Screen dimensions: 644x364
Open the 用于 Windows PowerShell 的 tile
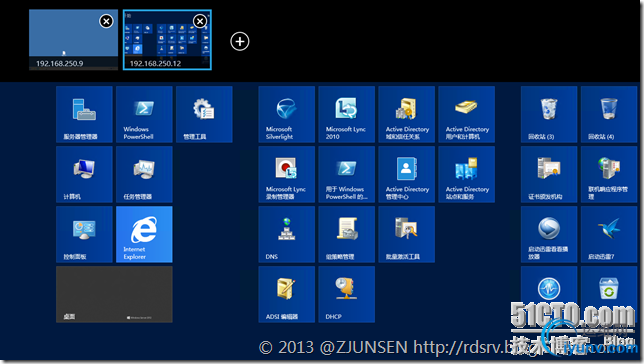tap(347, 174)
